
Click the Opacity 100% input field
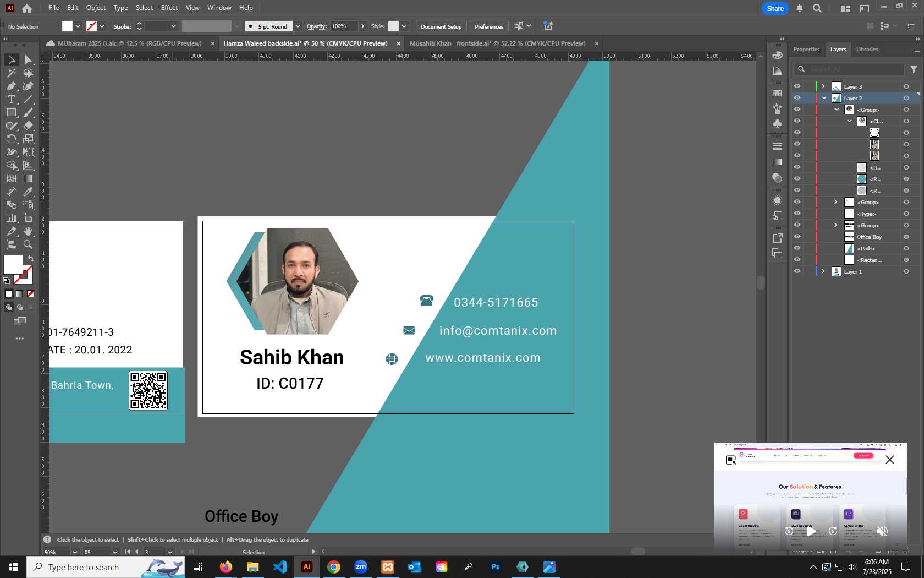(344, 26)
